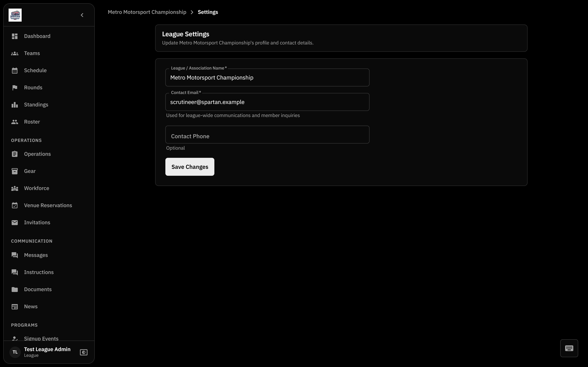Collapse the sidebar with the chevron arrow
Image resolution: width=588 pixels, height=367 pixels.
tap(82, 15)
